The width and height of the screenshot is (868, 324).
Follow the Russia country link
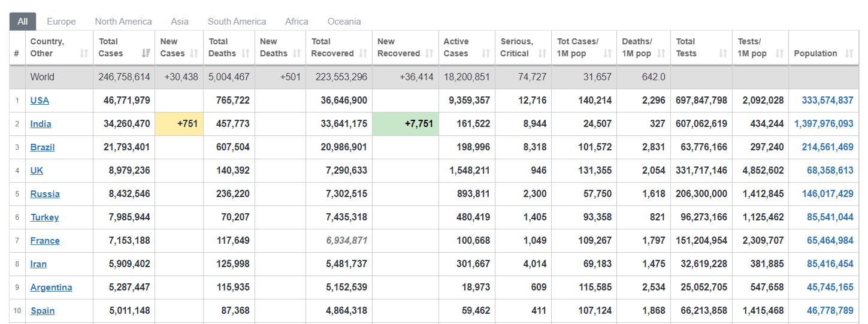pyautogui.click(x=45, y=194)
